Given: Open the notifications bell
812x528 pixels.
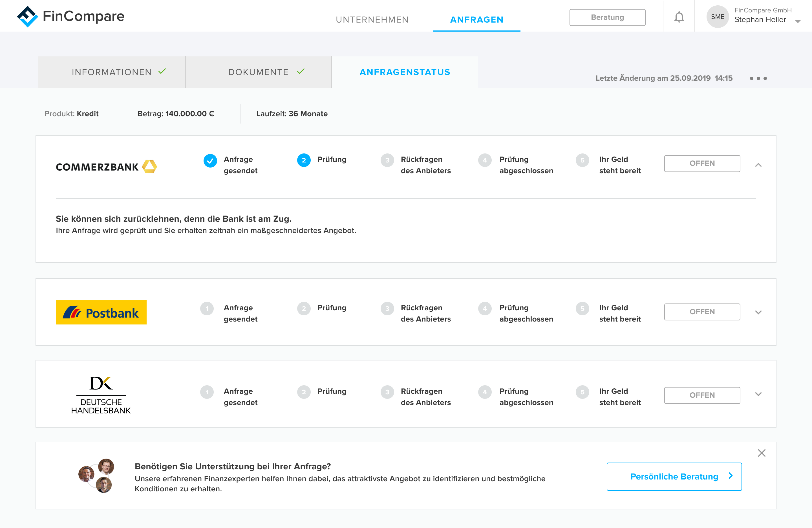Looking at the screenshot, I should coord(679,17).
